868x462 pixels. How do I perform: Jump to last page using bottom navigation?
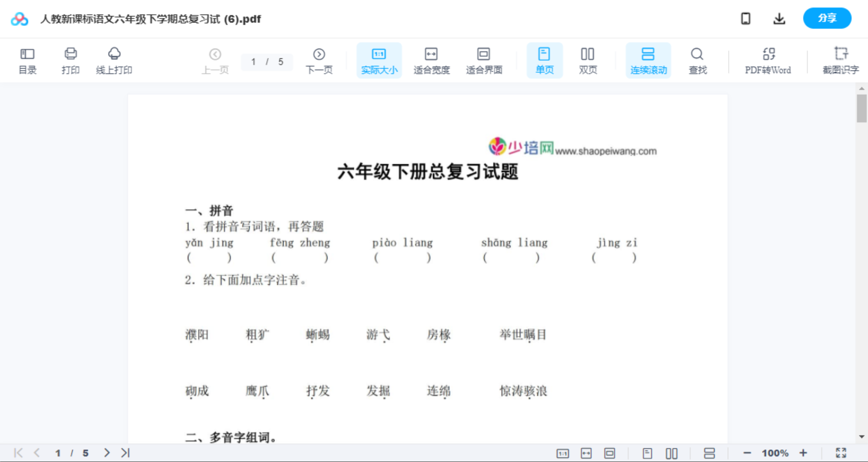point(125,452)
